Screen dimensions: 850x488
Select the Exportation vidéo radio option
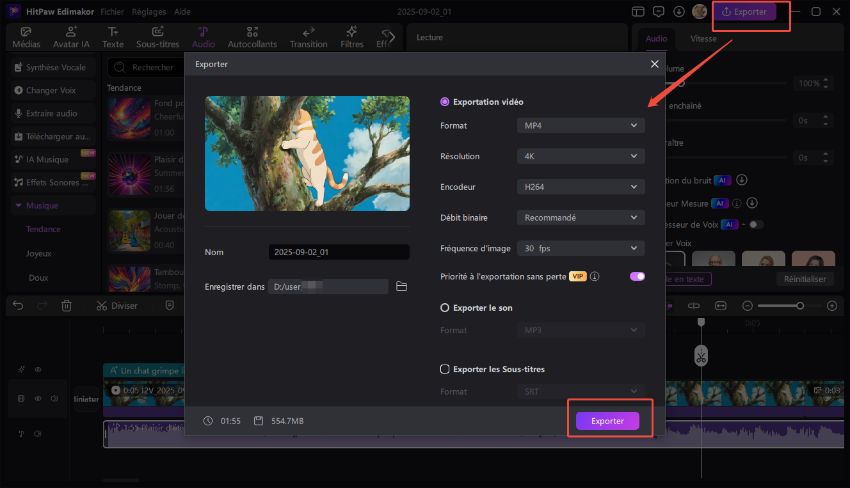445,102
